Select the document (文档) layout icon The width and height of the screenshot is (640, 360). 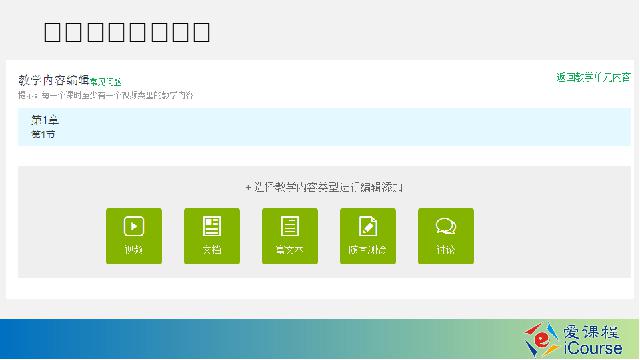coord(212,226)
